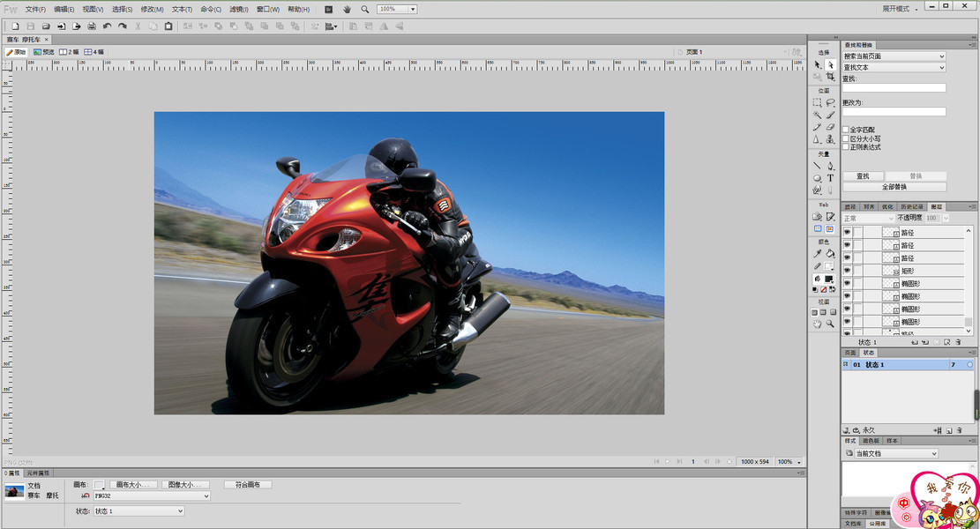Click the 画布大小 button

(133, 485)
